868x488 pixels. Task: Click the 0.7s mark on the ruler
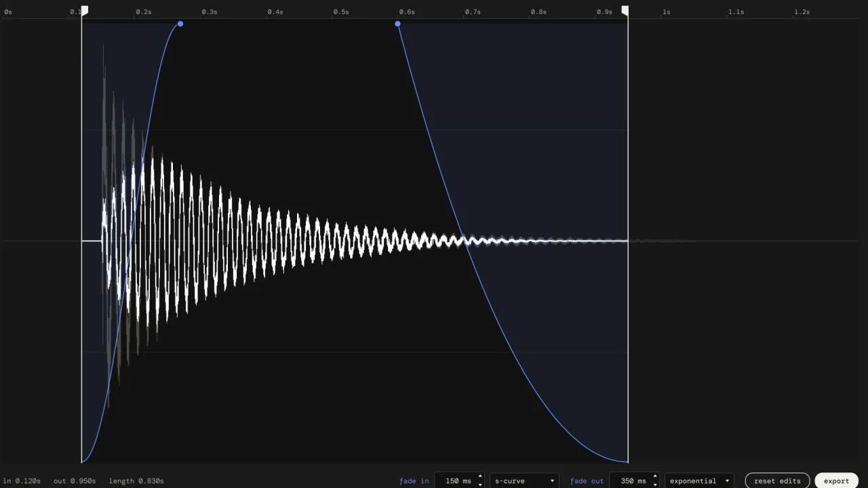tap(473, 12)
